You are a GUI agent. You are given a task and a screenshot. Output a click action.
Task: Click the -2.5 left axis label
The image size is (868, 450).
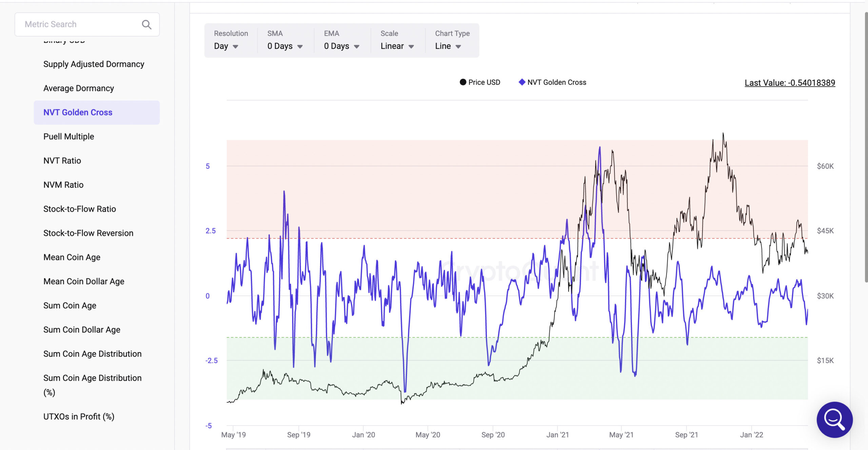212,360
